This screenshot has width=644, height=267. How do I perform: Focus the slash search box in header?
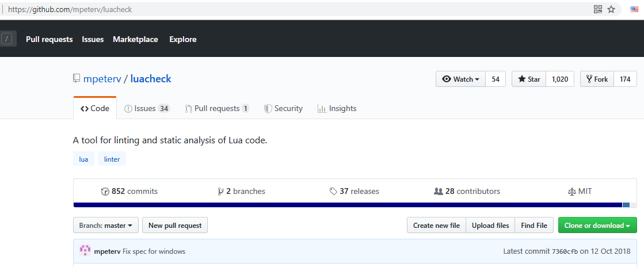click(7, 39)
